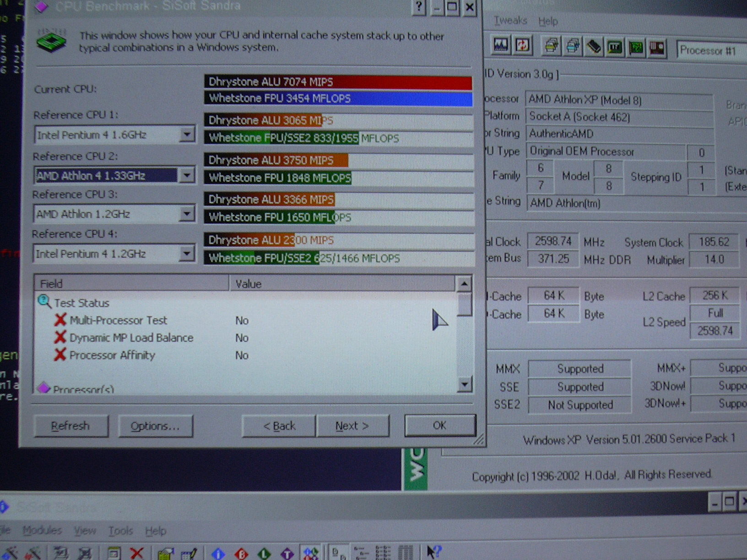Select the green 'L' listing modules icon
747x560 pixels.
tap(264, 553)
